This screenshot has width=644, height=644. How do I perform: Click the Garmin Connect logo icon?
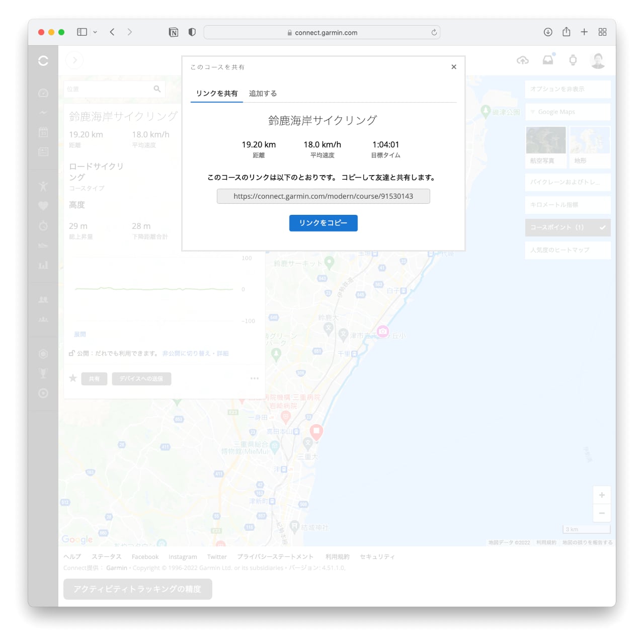(x=43, y=61)
